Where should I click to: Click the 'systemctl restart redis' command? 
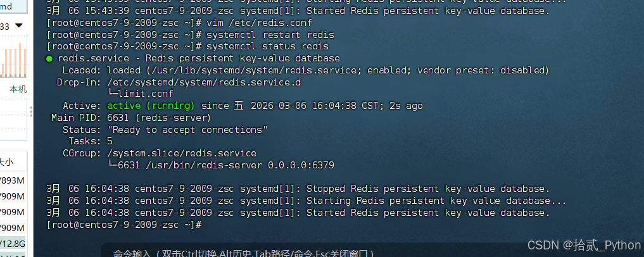[x=270, y=35]
